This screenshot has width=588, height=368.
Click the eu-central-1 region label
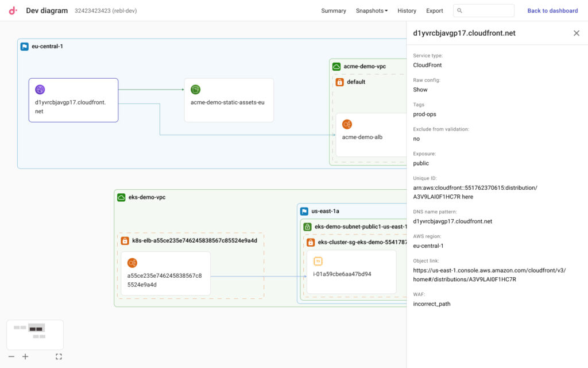coord(47,47)
